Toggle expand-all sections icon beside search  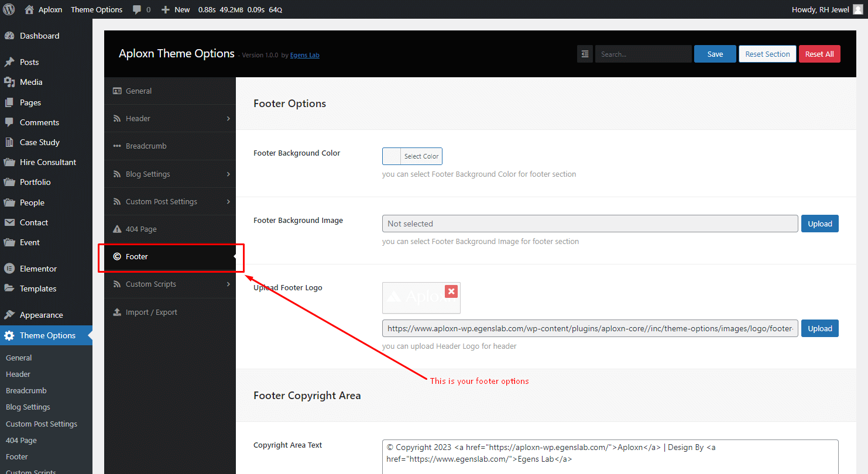[x=585, y=54]
